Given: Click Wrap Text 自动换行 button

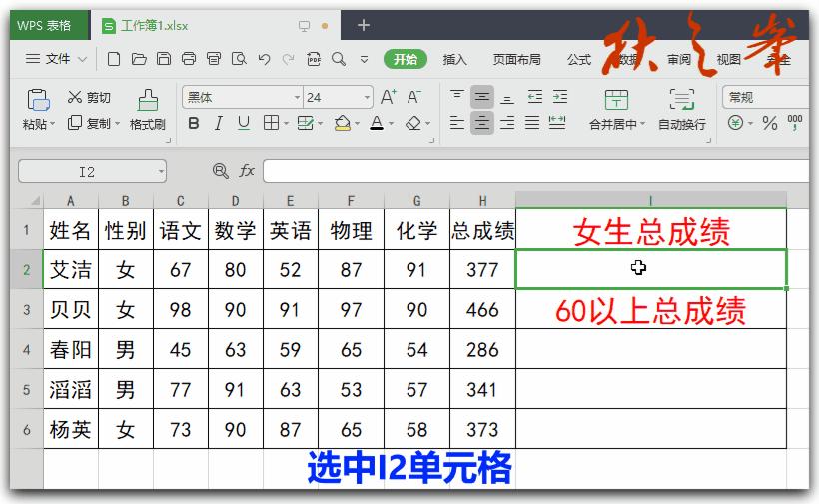Looking at the screenshot, I should coord(681,110).
